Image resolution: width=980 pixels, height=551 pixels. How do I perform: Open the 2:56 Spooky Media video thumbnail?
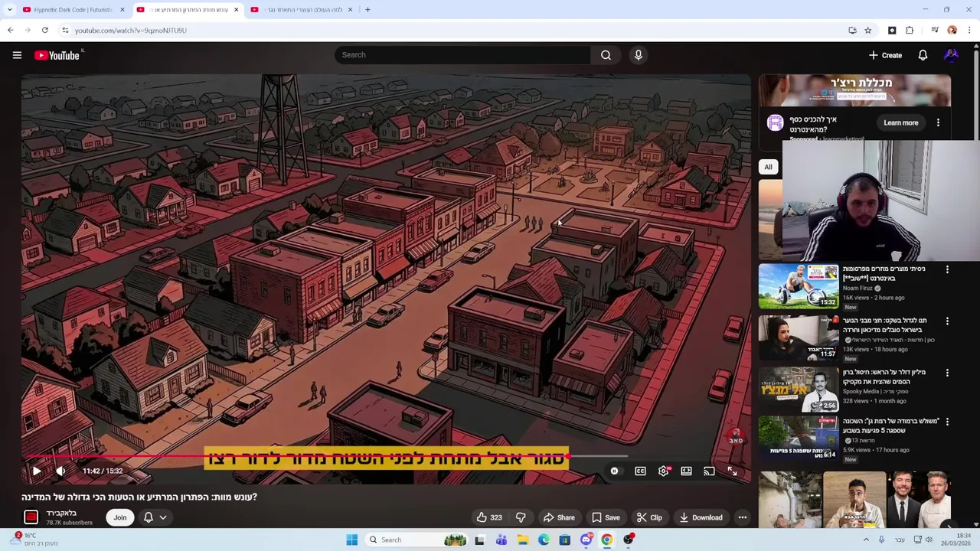(x=798, y=389)
